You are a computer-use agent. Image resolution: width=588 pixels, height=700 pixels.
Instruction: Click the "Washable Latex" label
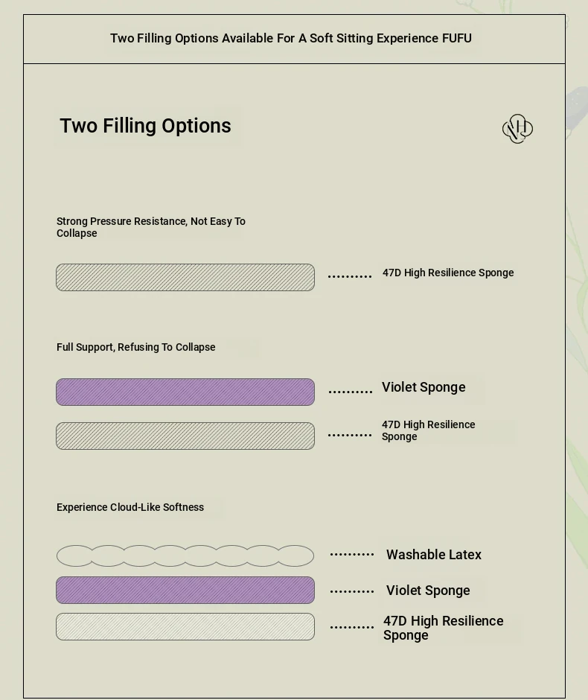(x=434, y=555)
